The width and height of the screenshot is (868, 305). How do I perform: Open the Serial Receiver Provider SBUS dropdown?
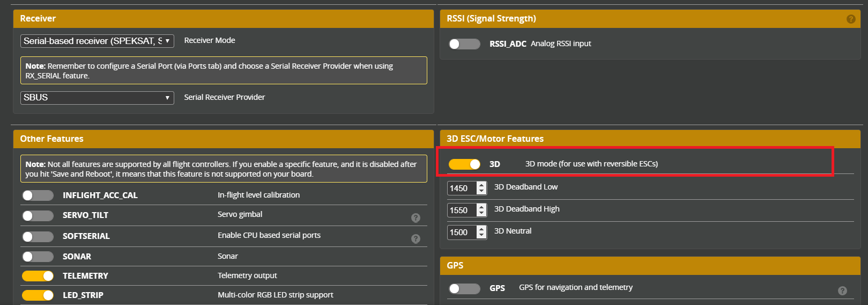click(x=97, y=98)
